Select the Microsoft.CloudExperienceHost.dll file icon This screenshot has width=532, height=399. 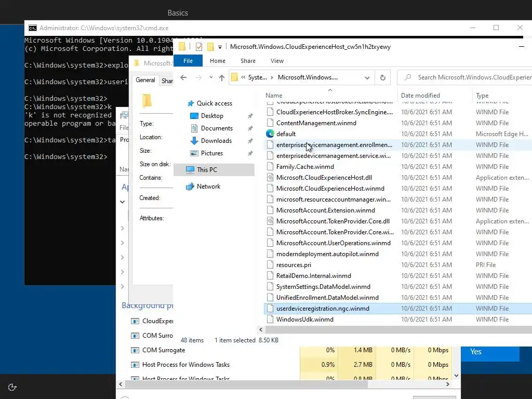[x=270, y=178]
